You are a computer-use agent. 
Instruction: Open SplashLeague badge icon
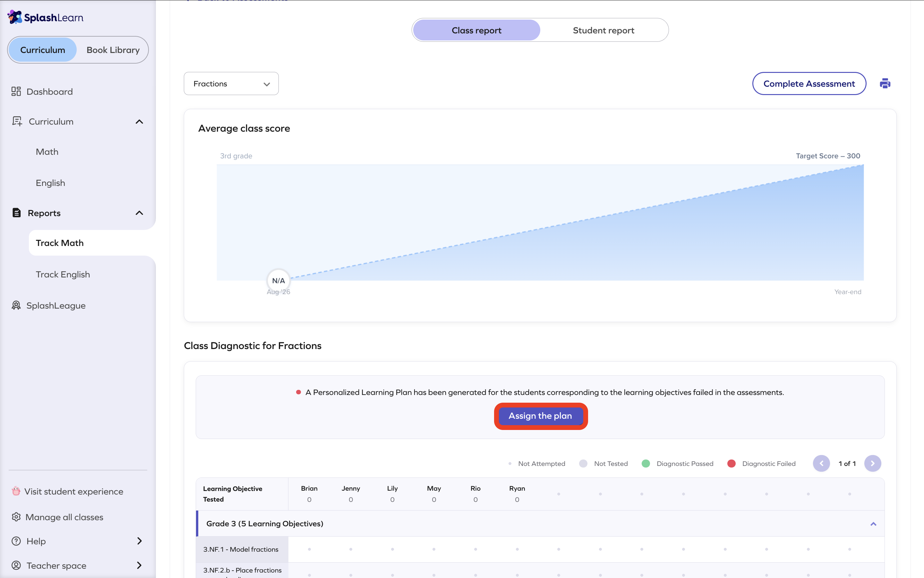pos(16,305)
